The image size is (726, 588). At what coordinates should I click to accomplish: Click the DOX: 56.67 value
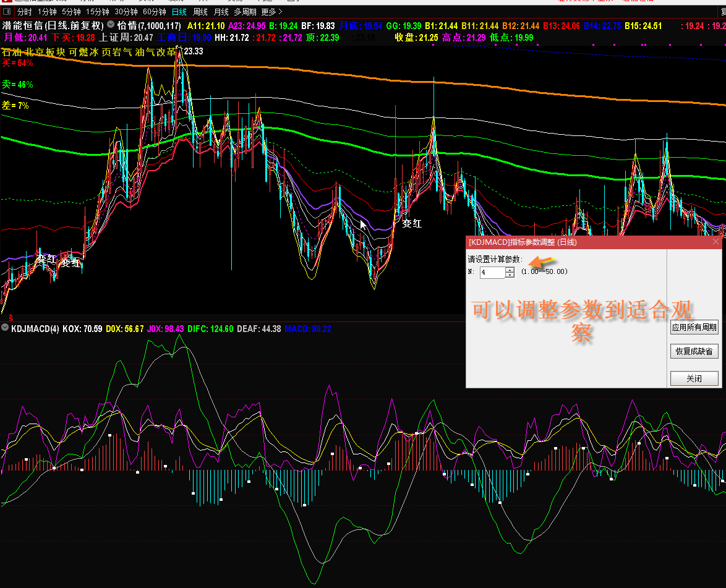[125, 329]
